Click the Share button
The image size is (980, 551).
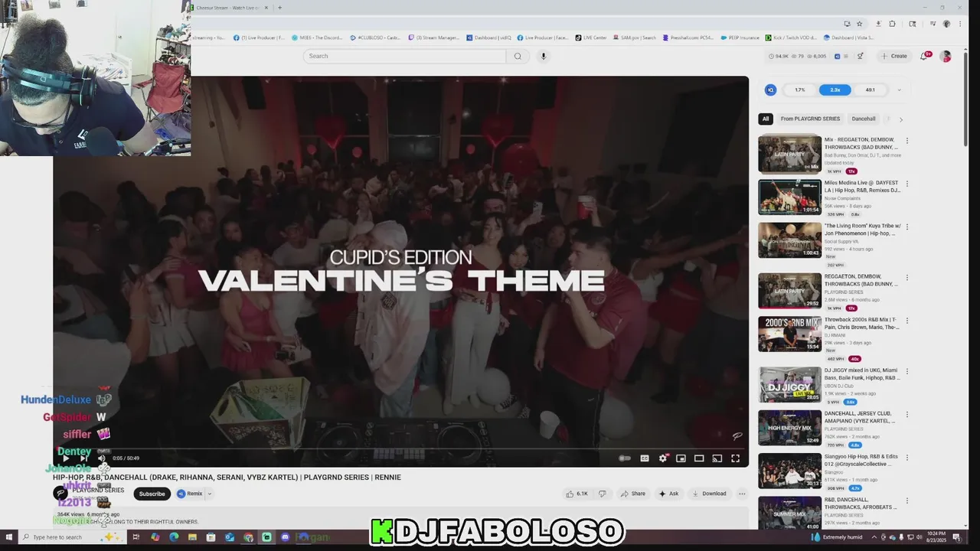[633, 494]
